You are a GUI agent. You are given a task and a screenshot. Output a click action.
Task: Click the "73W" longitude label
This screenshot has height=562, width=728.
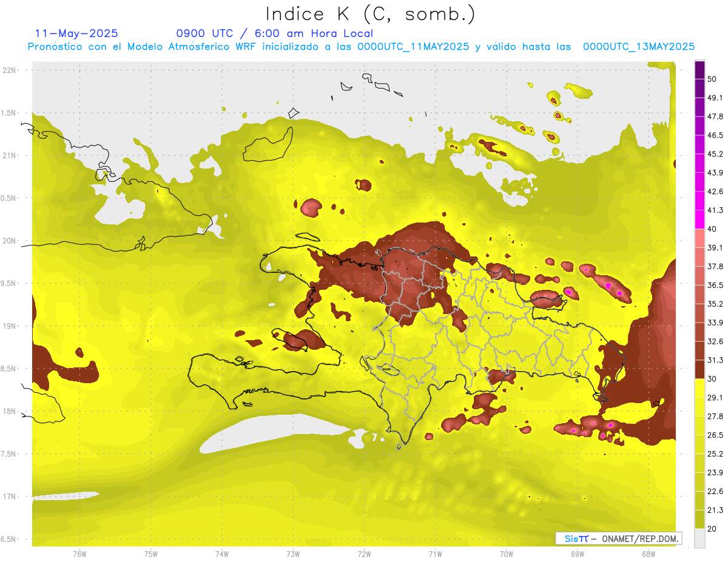[x=293, y=554]
